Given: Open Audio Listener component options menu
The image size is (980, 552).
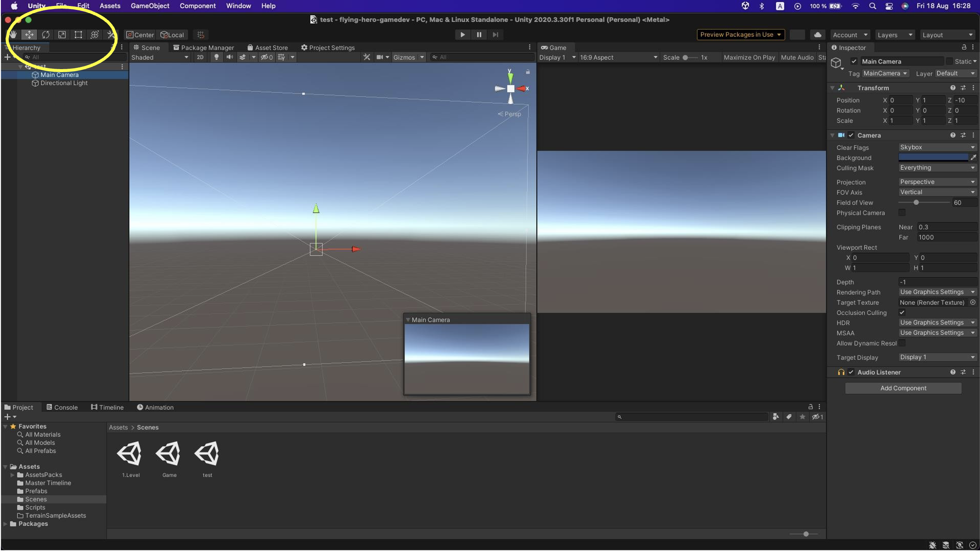Looking at the screenshot, I should click(x=973, y=372).
